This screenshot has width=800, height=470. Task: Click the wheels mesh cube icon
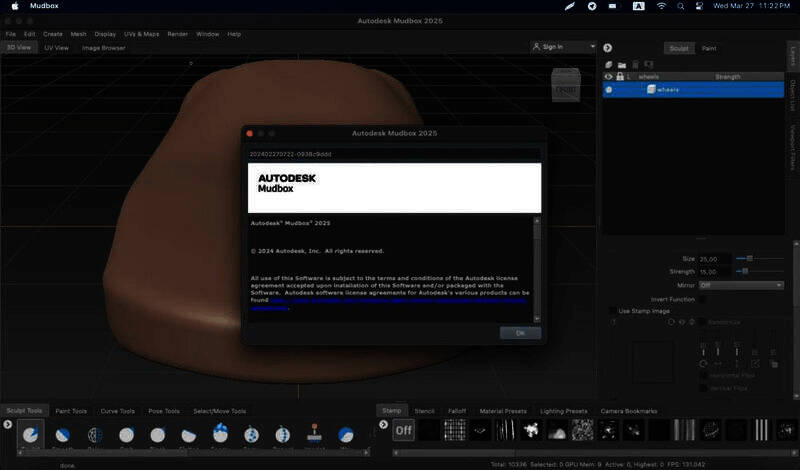pyautogui.click(x=651, y=89)
